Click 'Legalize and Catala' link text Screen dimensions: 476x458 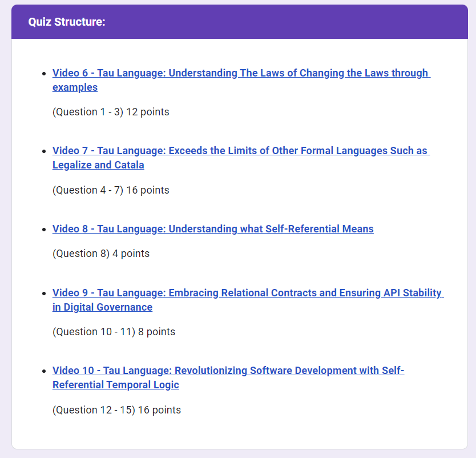coord(98,165)
